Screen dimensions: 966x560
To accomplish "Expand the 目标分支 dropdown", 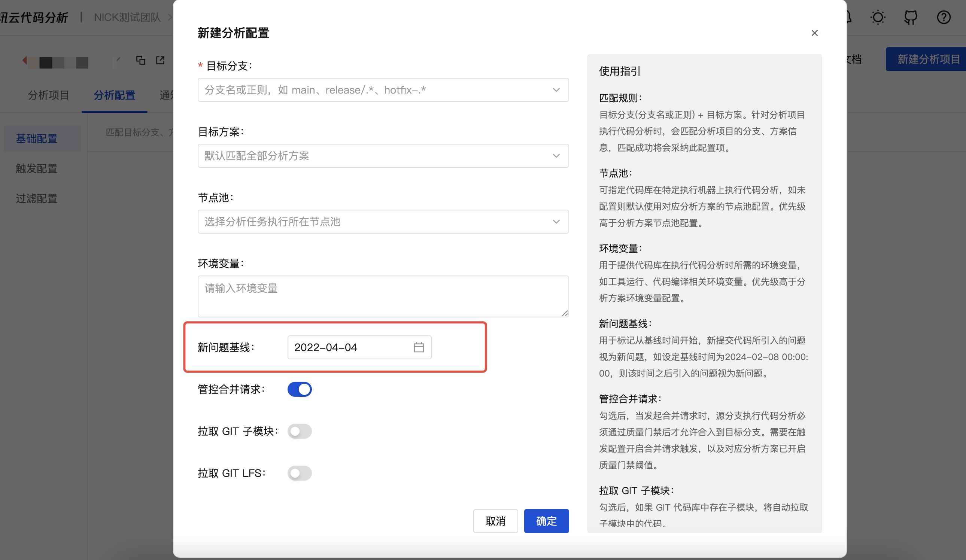I will click(383, 90).
